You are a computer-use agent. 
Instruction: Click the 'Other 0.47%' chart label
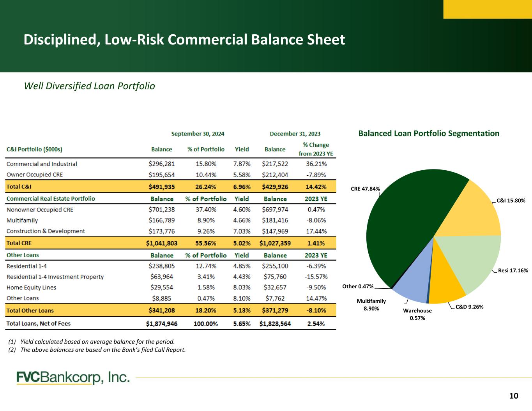pyautogui.click(x=357, y=287)
